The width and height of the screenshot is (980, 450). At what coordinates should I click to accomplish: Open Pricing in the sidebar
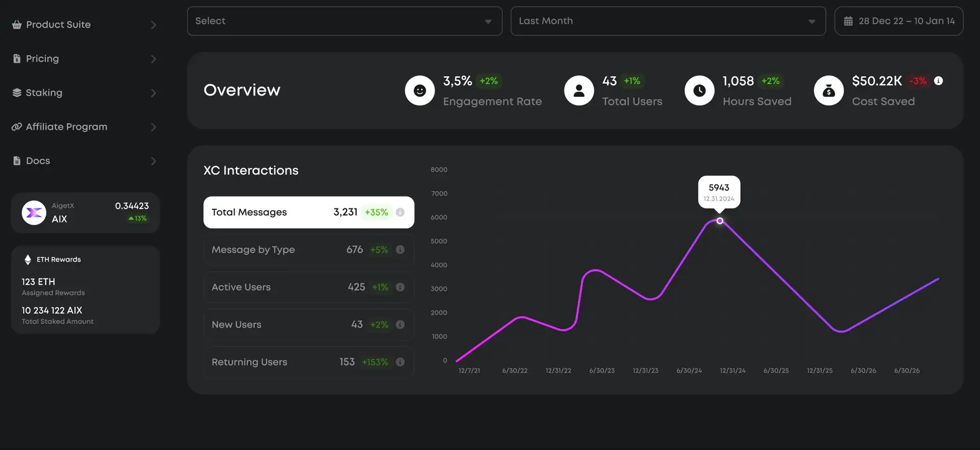[42, 59]
